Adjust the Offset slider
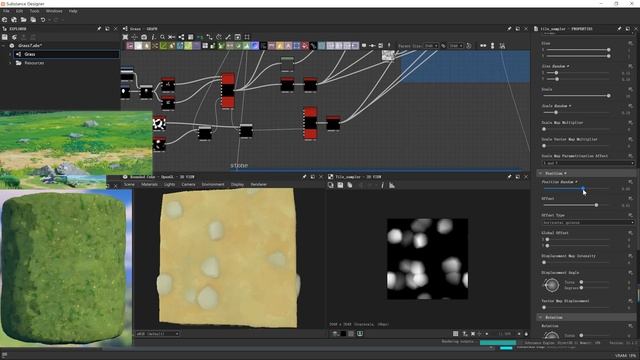 click(x=576, y=205)
